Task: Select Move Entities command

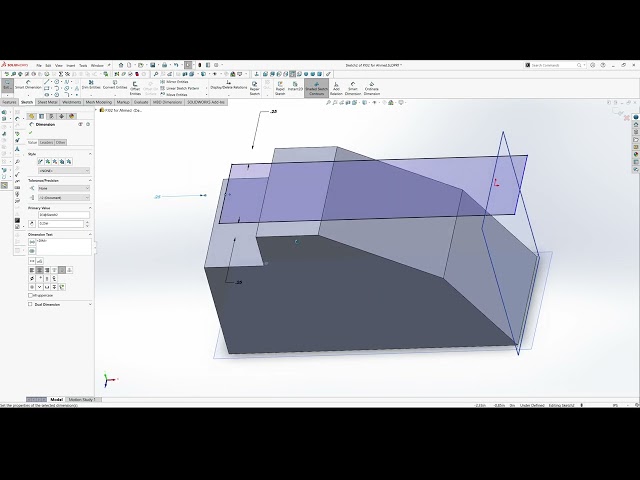Action: (174, 94)
